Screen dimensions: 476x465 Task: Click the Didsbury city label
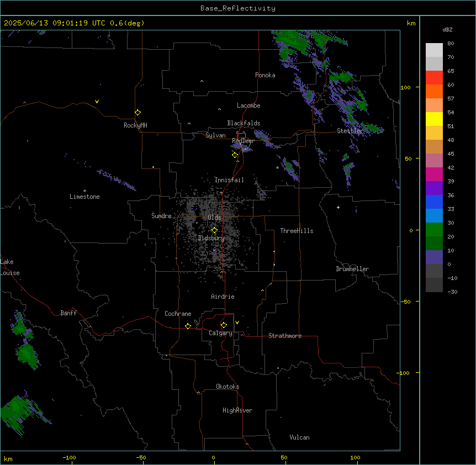click(x=211, y=238)
